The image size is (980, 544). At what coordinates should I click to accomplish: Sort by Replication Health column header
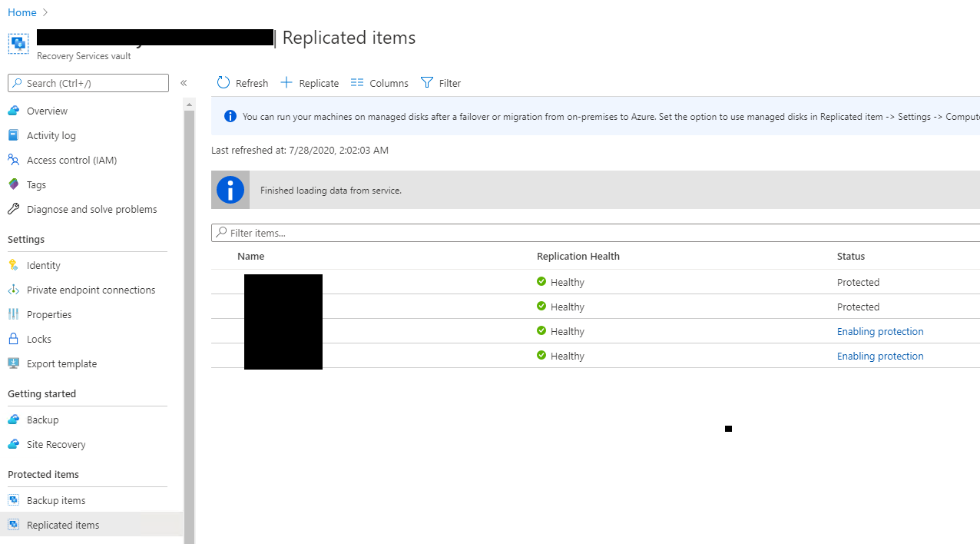coord(578,257)
